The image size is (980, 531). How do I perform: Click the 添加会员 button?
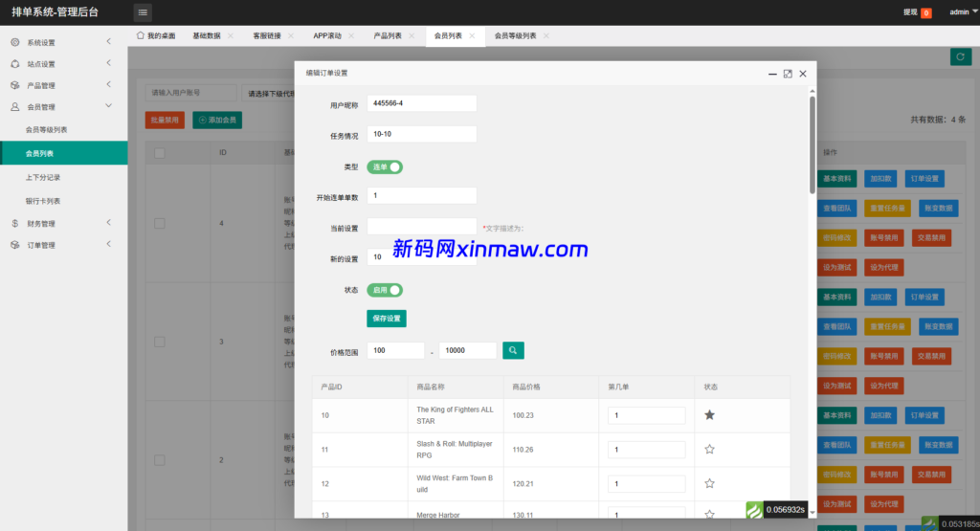[x=217, y=120]
